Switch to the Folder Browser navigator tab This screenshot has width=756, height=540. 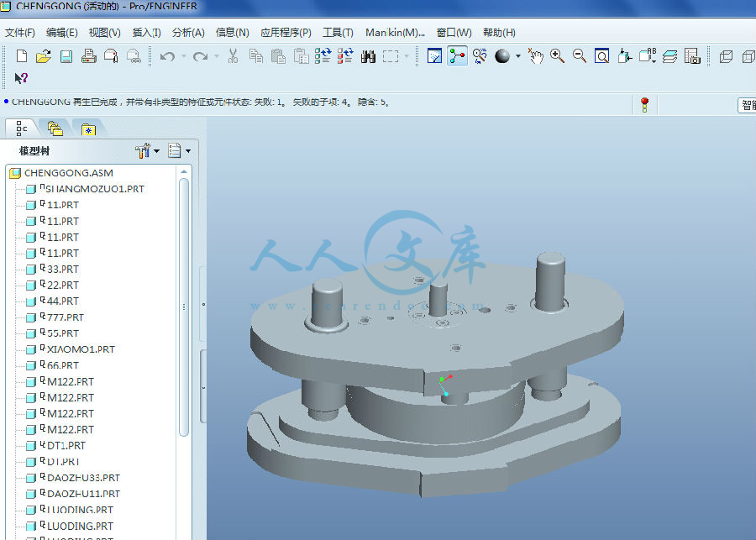pyautogui.click(x=55, y=128)
